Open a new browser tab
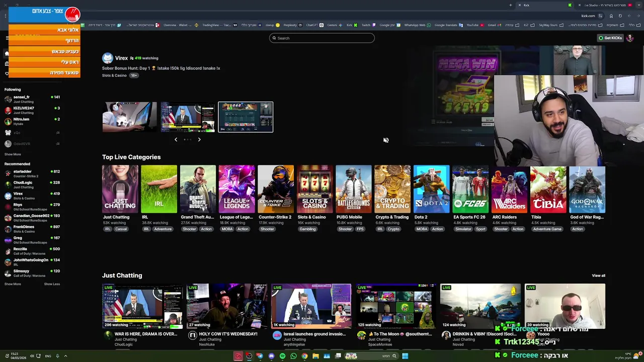The width and height of the screenshot is (644, 362). click(510, 5)
